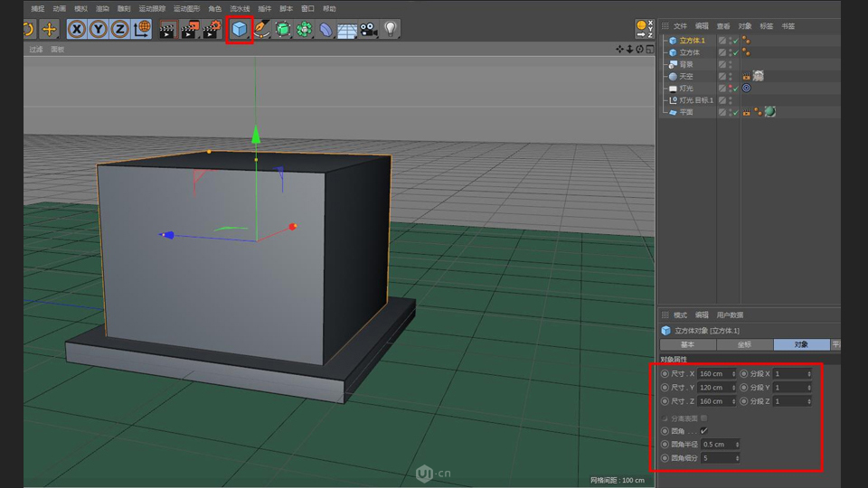The width and height of the screenshot is (868, 488).
Task: Switch to the 坐标 tab
Action: (x=744, y=344)
